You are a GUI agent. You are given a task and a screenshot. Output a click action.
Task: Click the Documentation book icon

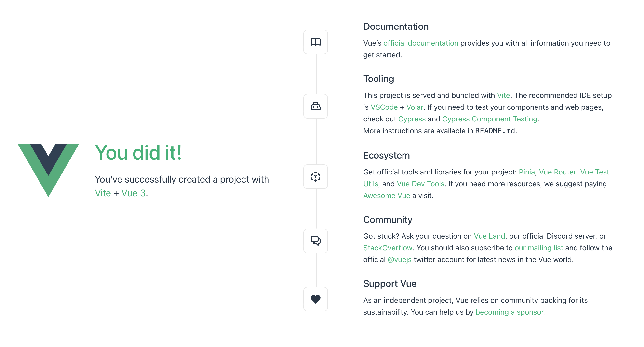coord(316,42)
